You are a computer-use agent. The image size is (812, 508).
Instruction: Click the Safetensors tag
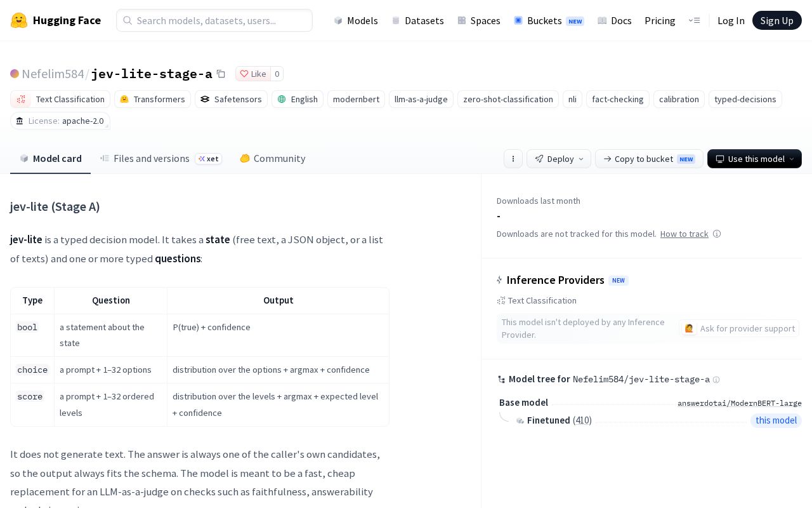pos(231,99)
